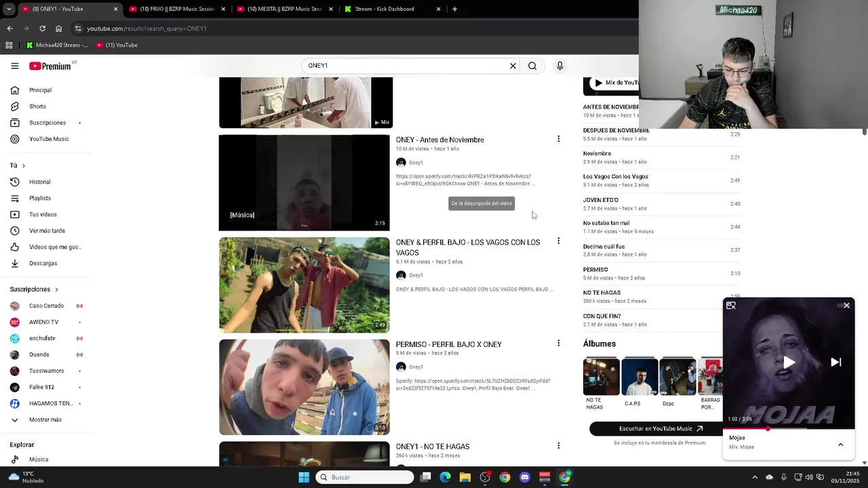Click title PERMISO - PERFIL BAJO X ONEY
The height and width of the screenshot is (488, 868).
[449, 344]
